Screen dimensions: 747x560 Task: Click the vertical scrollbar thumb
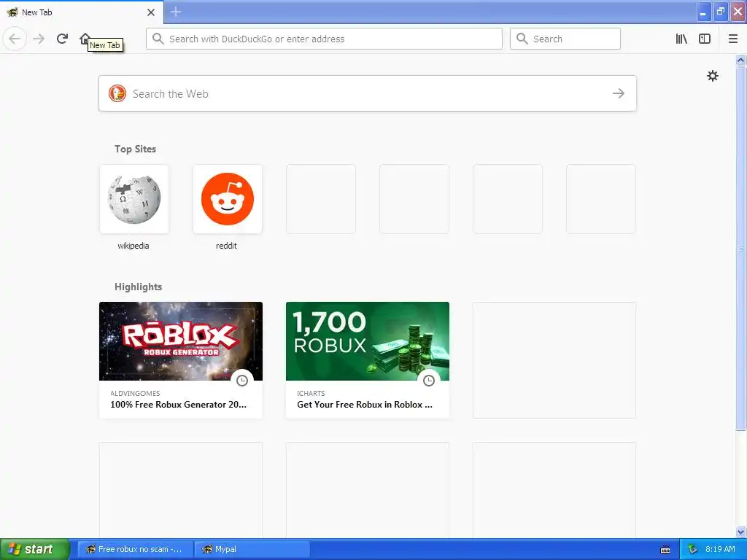[740, 248]
